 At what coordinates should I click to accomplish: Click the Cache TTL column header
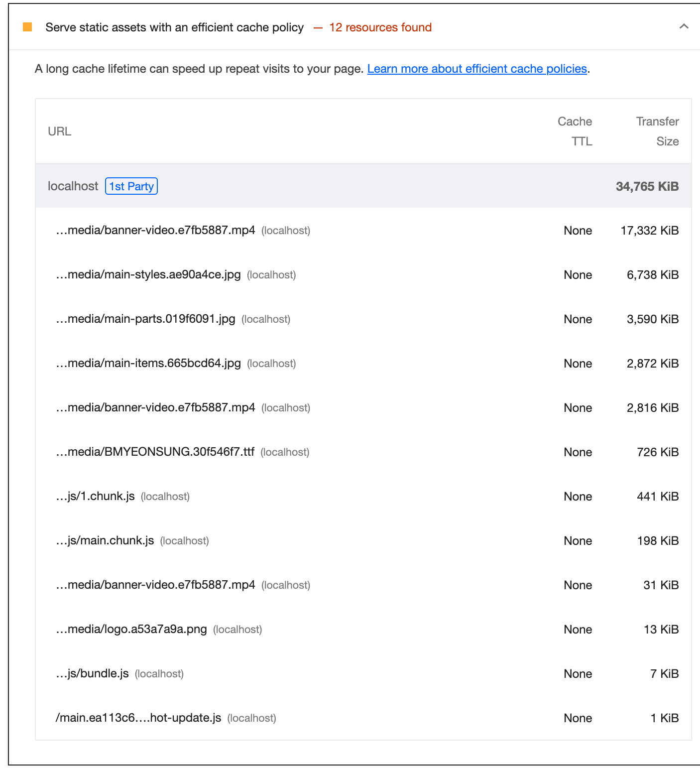click(575, 131)
